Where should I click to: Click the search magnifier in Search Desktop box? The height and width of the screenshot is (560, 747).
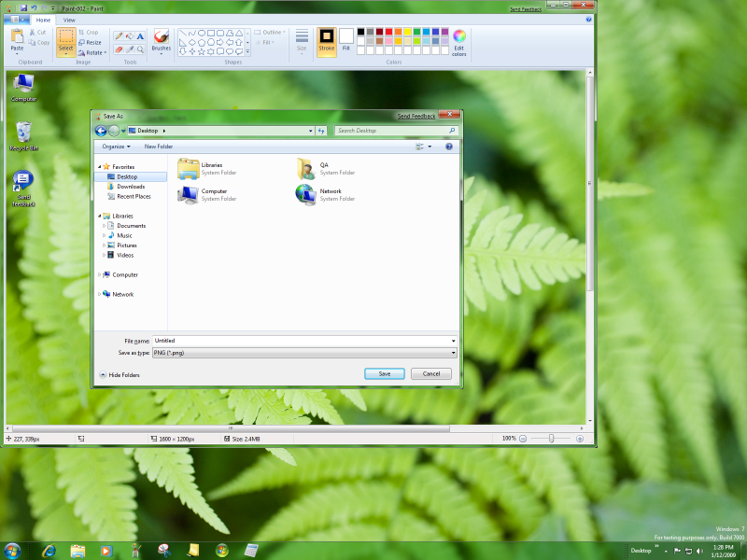[452, 131]
